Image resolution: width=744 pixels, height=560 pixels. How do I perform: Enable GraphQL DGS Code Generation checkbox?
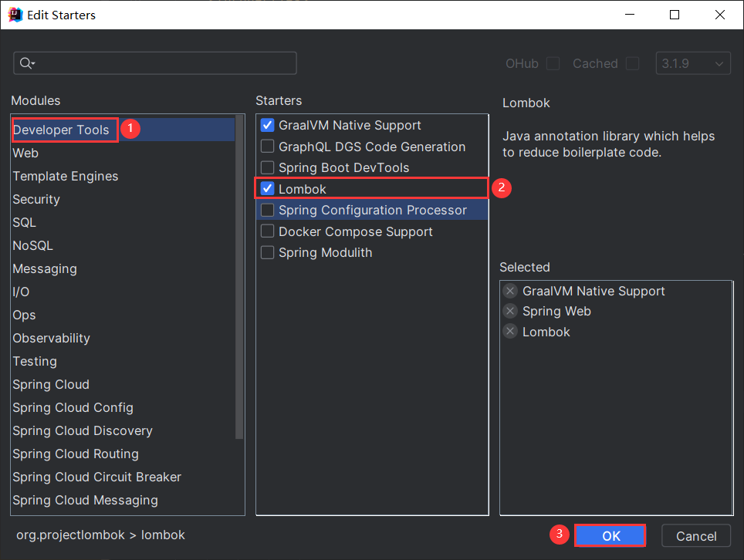(x=268, y=146)
